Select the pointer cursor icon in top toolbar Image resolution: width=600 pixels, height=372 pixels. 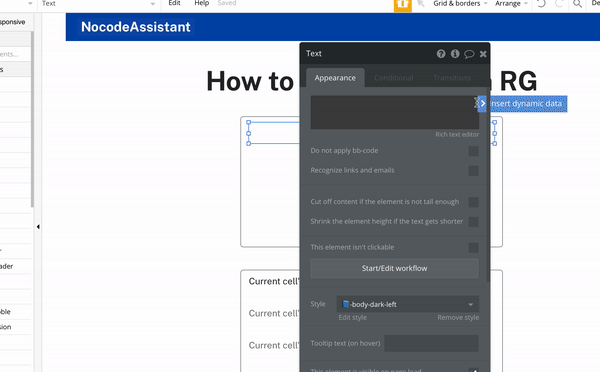click(421, 3)
